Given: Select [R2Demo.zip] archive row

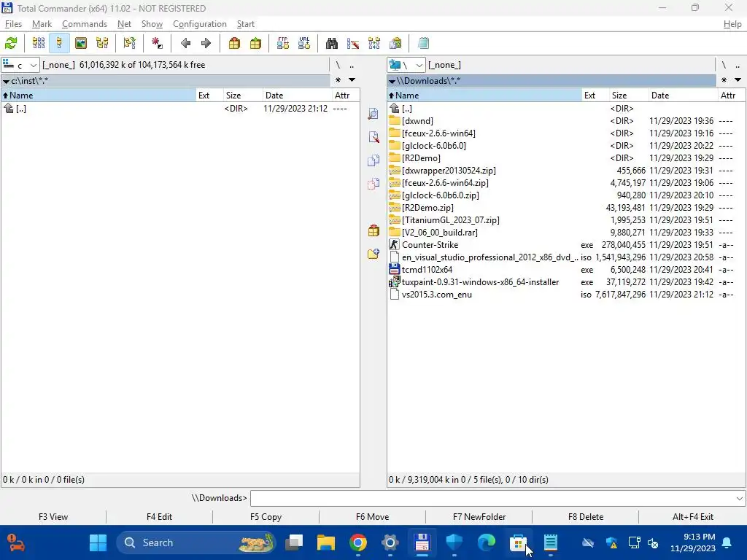Looking at the screenshot, I should [566, 208].
